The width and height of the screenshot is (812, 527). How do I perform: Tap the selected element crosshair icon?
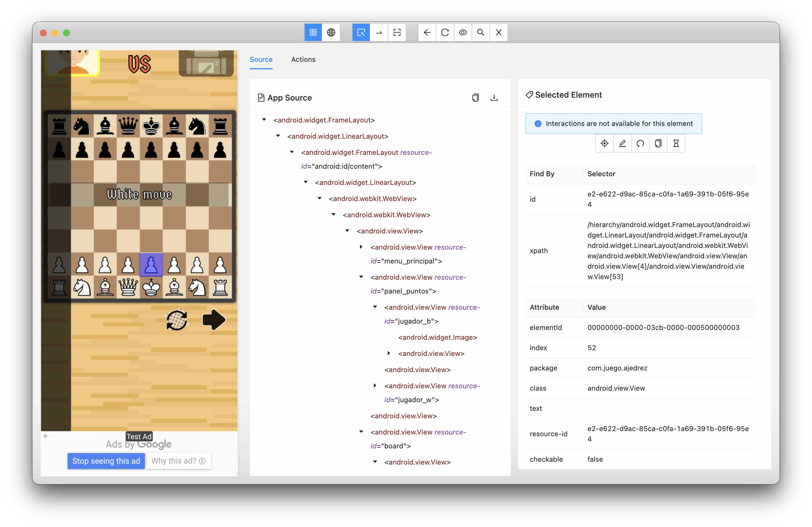pyautogui.click(x=604, y=143)
